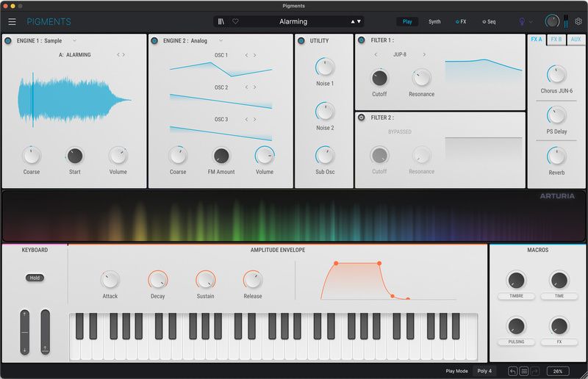Click the envelope Release knob
Image resolution: width=588 pixels, height=379 pixels.
pos(253,280)
